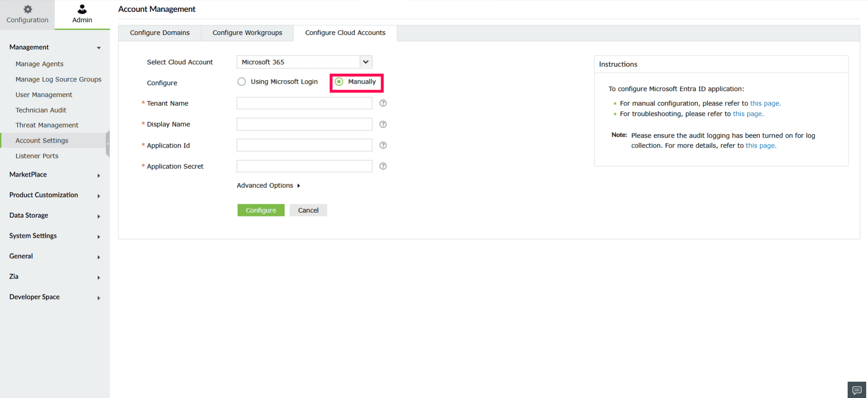Open Manage Agents
This screenshot has height=398, width=868.
point(39,64)
